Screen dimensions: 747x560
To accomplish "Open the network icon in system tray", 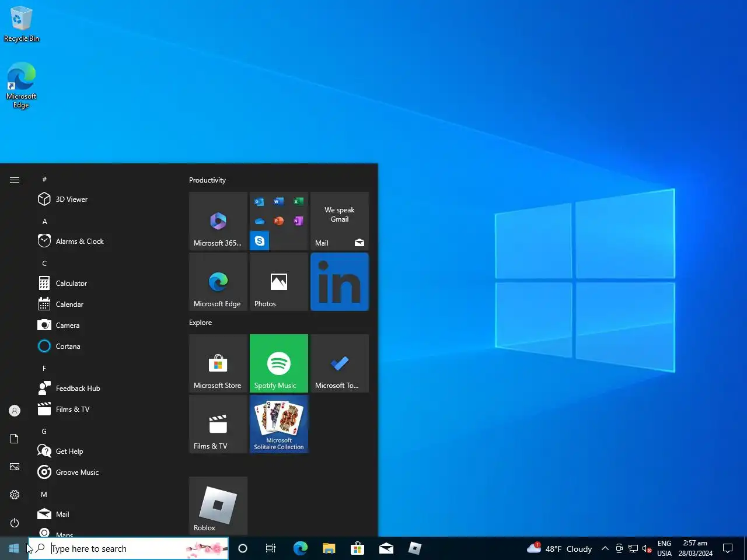I will click(x=633, y=548).
